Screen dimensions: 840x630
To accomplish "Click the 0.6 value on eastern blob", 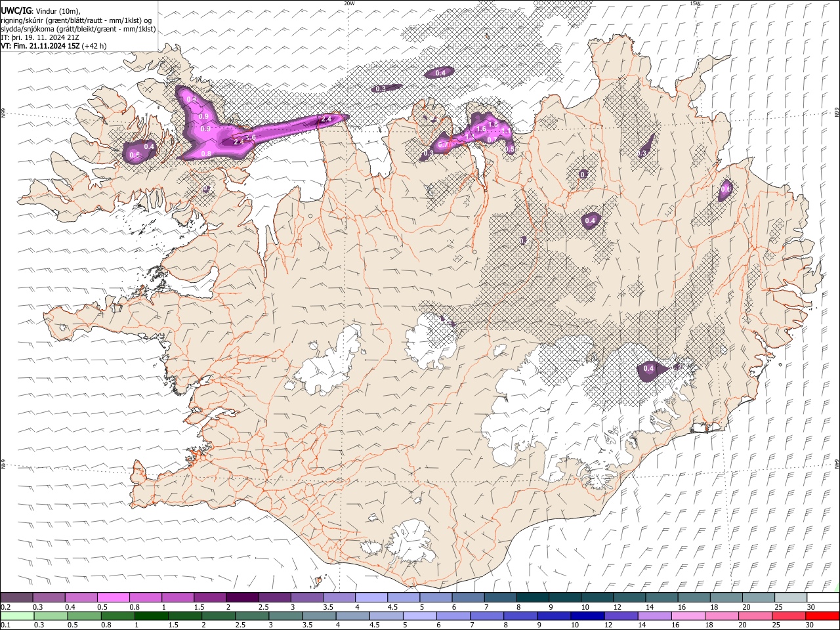I will (x=726, y=189).
